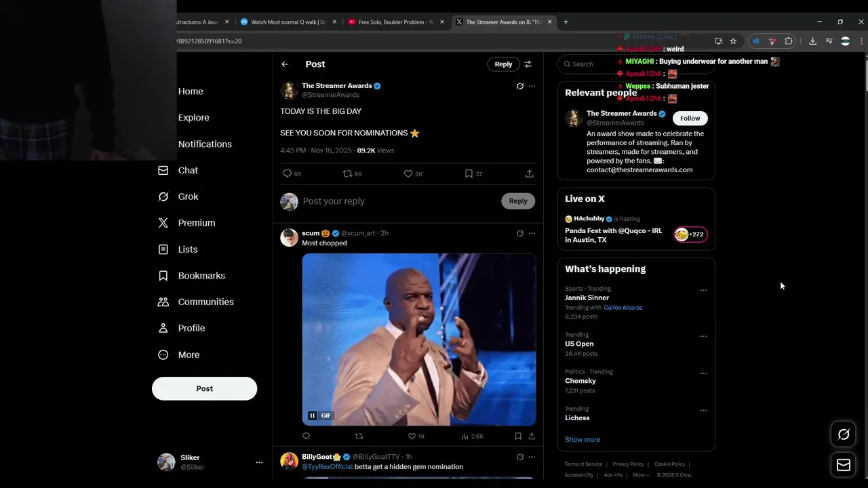The image size is (868, 488).
Task: Open more options on BillyGoat's reply
Action: pos(532,457)
